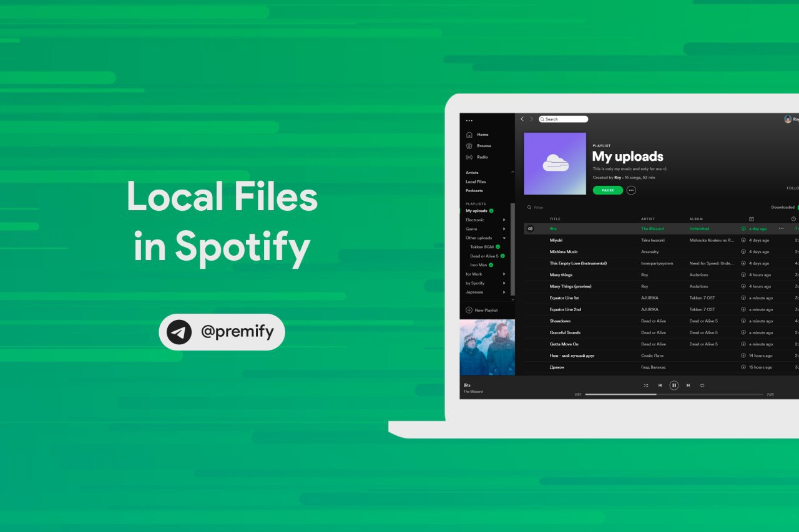Click the speaker icon on Bits row
This screenshot has width=799, height=532.
pos(530,229)
